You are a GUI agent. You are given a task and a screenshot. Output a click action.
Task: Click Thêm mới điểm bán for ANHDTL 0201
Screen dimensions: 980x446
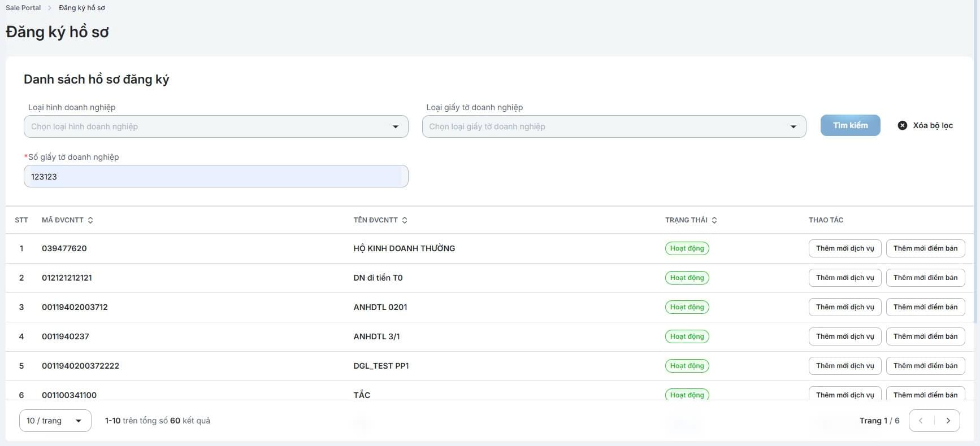click(x=925, y=307)
